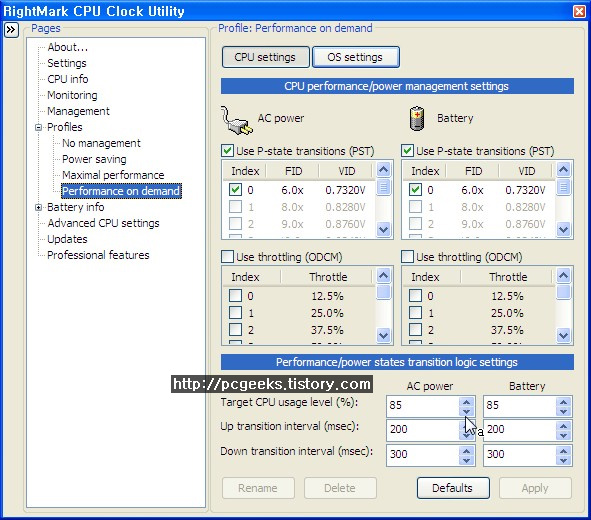Decrease Battery Down transition interval
The height and width of the screenshot is (520, 591).
point(563,460)
